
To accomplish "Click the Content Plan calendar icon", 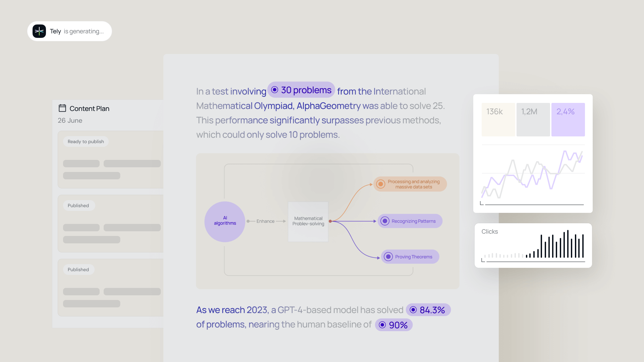I will [x=62, y=108].
